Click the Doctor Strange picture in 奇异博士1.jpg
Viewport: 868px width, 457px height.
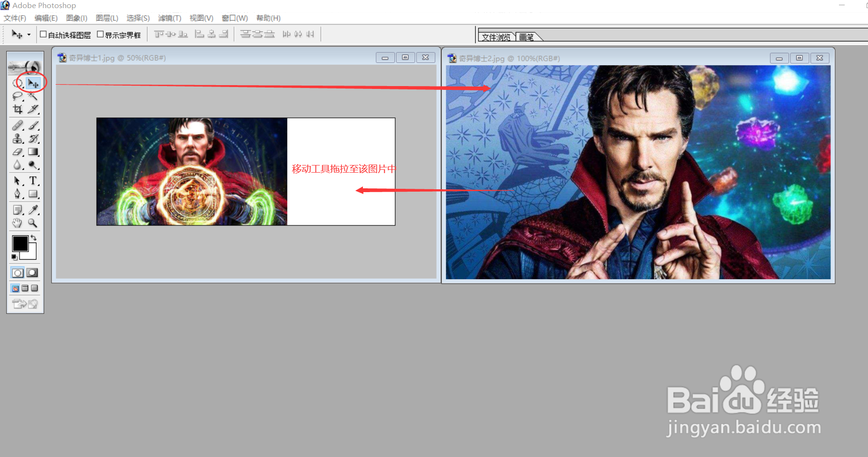[x=192, y=172]
